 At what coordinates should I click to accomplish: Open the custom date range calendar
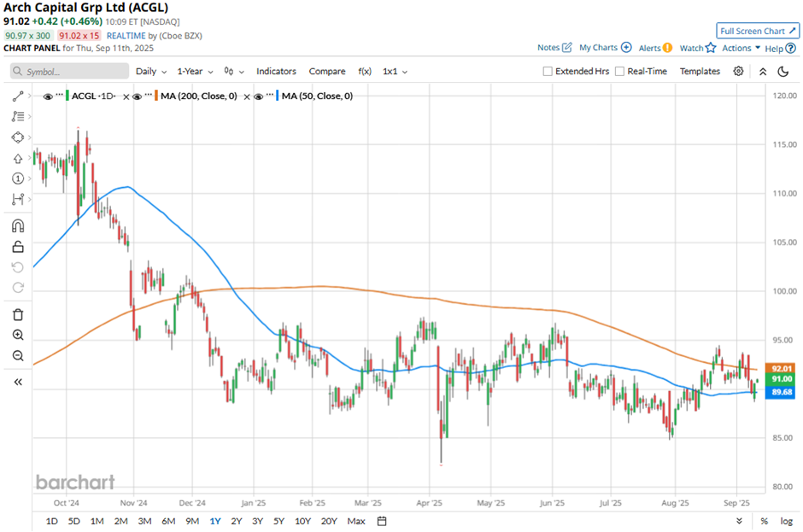(x=382, y=521)
